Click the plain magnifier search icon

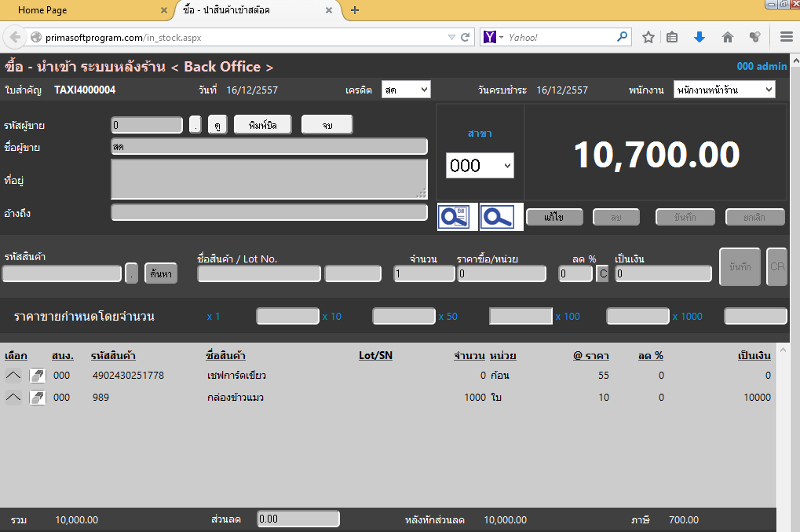coord(497,217)
